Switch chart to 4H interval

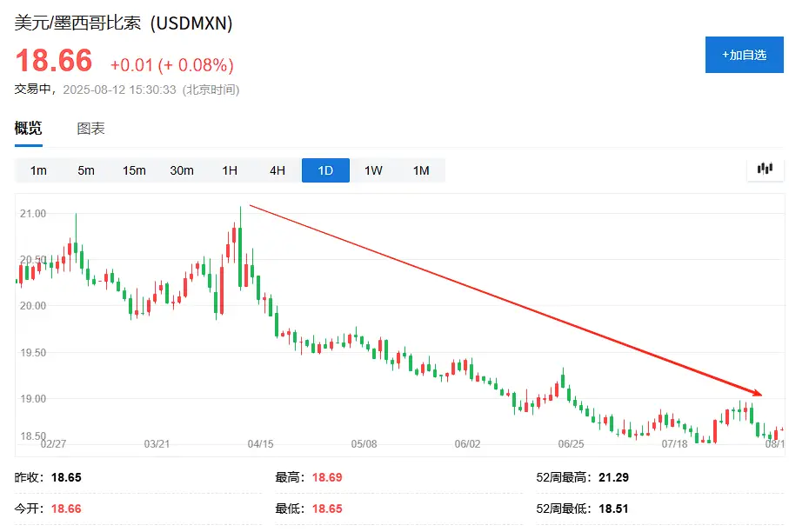click(277, 170)
